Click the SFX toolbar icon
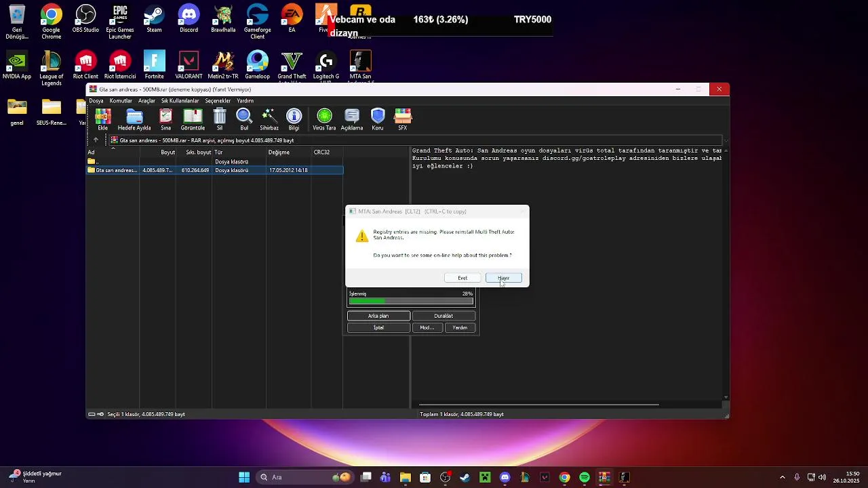This screenshot has width=868, height=488. point(403,119)
